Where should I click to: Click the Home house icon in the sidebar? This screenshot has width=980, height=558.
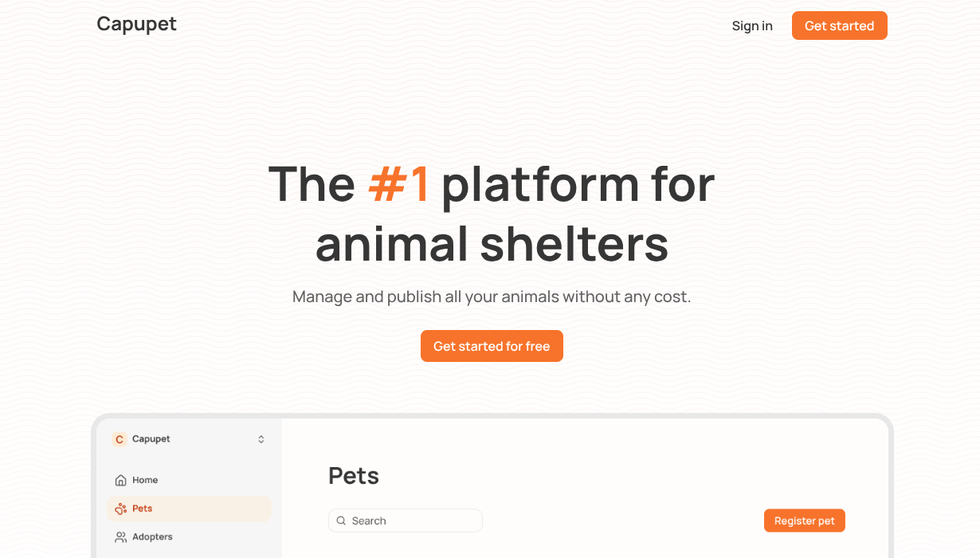pos(120,480)
